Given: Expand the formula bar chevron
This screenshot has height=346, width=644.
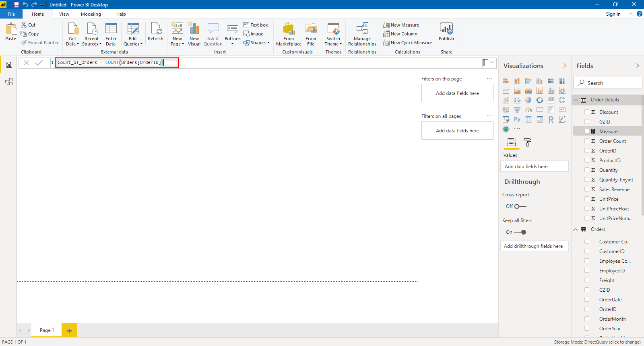Looking at the screenshot, I should [492, 62].
